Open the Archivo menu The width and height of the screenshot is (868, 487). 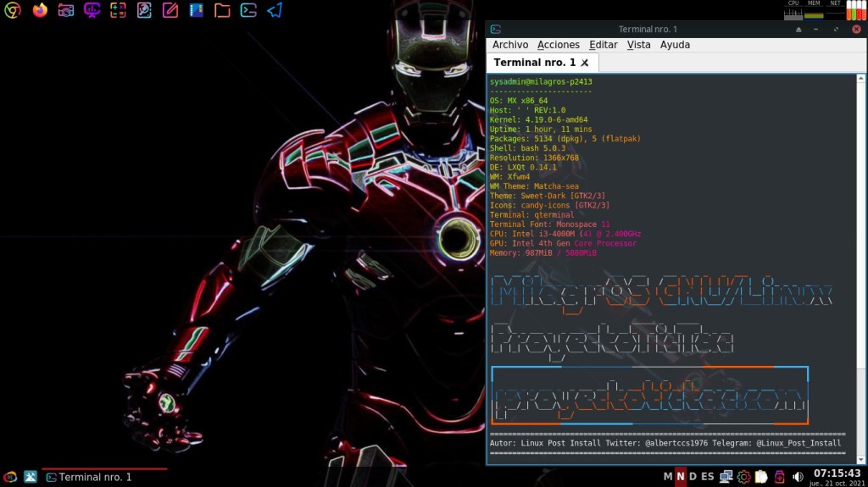click(x=509, y=45)
